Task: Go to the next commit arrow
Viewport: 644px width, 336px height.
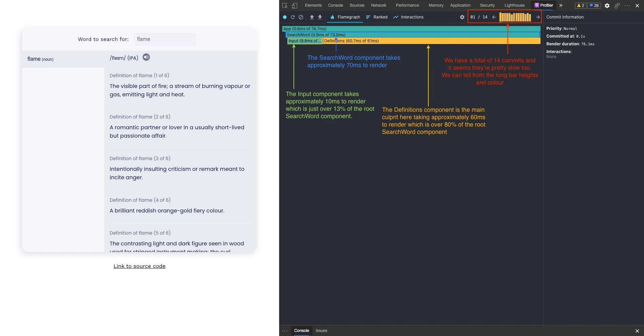Action: (x=538, y=17)
